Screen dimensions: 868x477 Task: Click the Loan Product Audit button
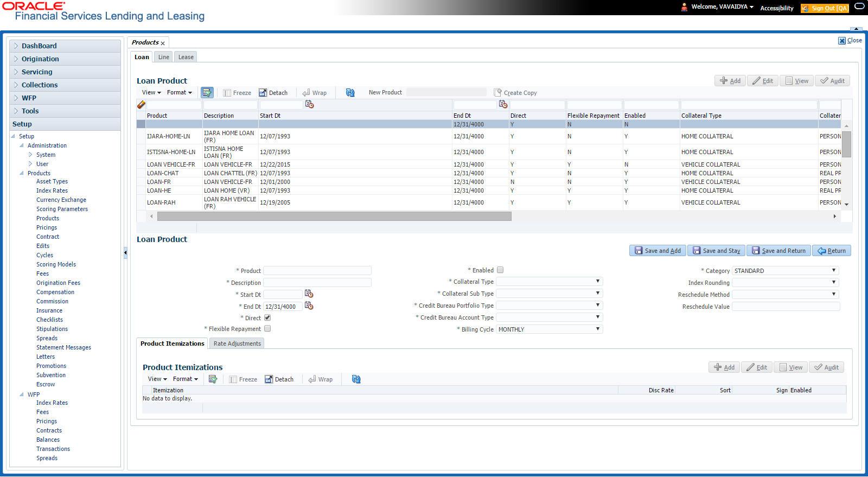pos(832,81)
